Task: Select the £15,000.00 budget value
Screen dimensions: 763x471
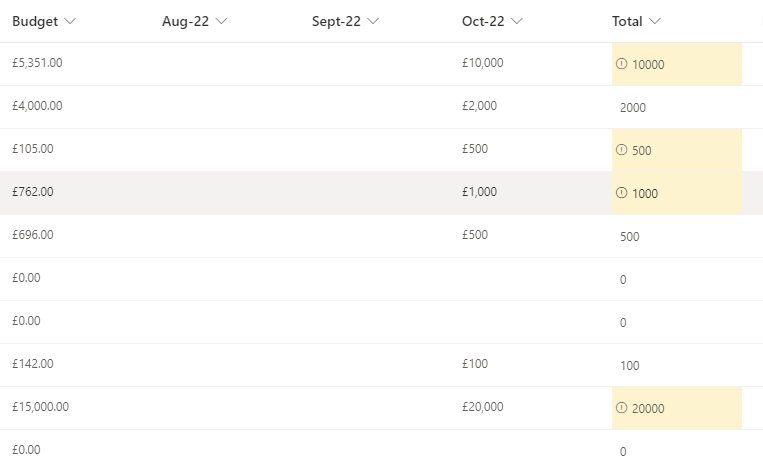Action: pos(40,407)
